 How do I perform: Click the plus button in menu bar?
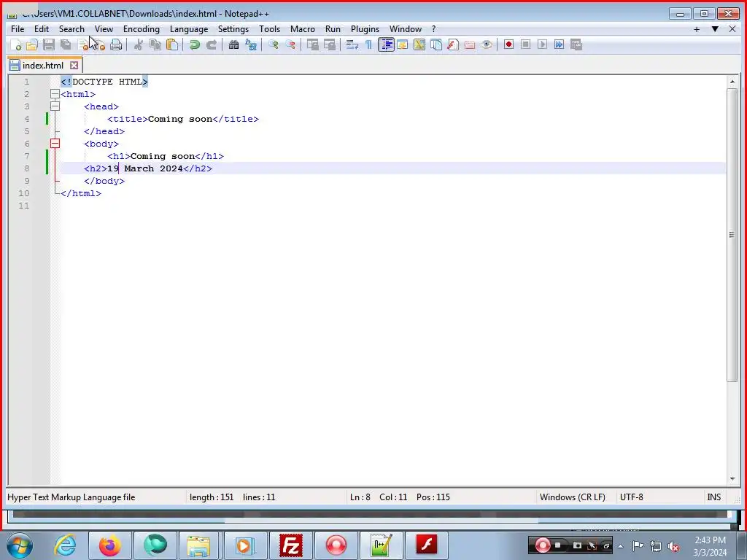(697, 29)
